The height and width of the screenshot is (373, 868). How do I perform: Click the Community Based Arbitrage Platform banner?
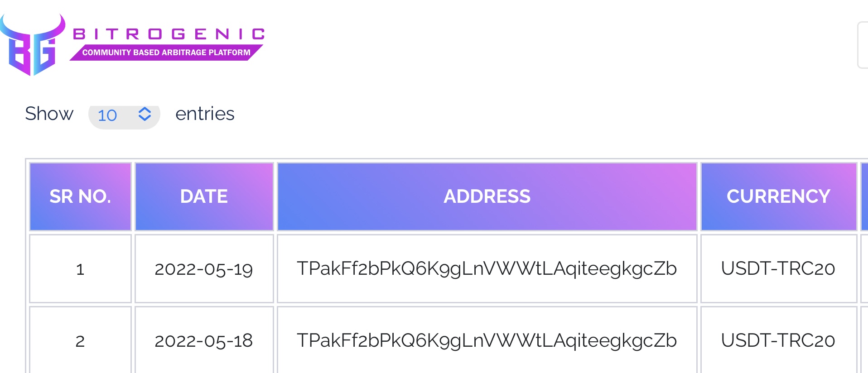(166, 53)
